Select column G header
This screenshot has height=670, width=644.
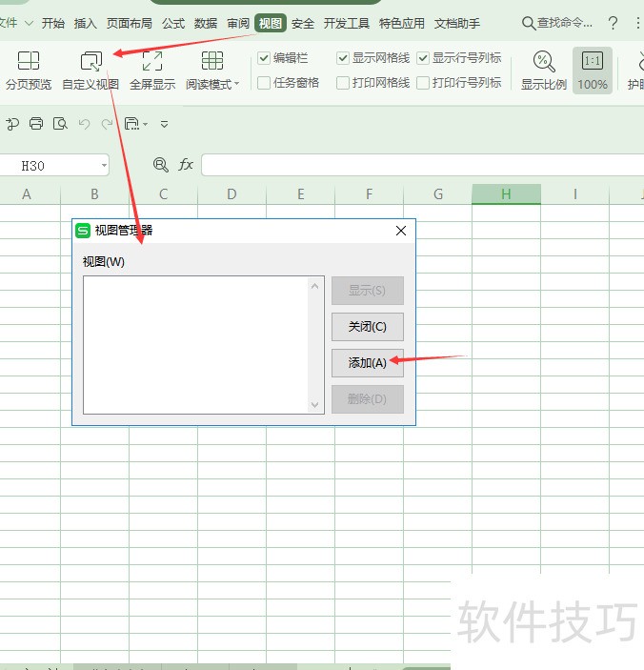click(437, 194)
